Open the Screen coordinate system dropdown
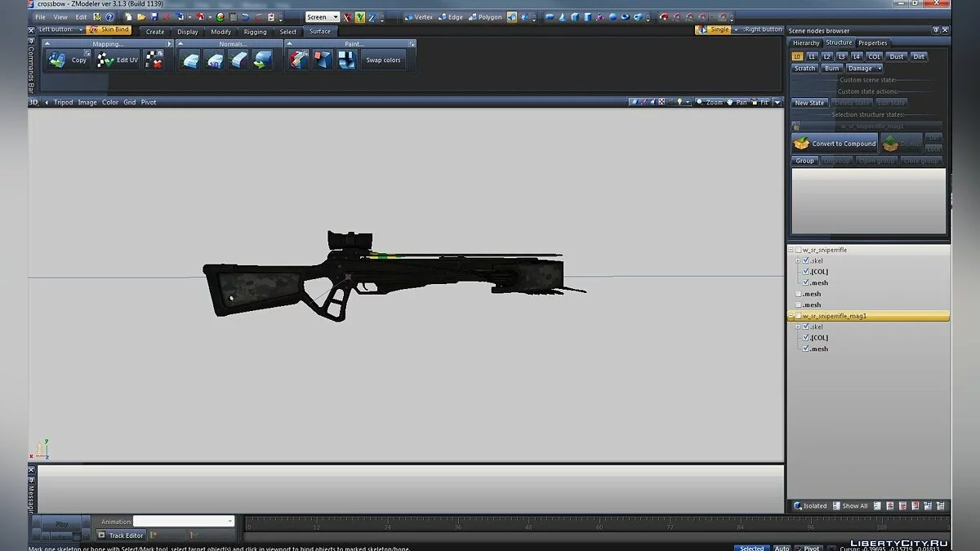This screenshot has height=551, width=980. click(323, 17)
